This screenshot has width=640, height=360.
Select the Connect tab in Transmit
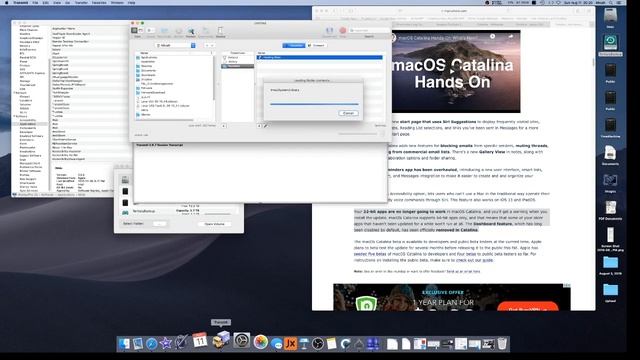[316, 45]
